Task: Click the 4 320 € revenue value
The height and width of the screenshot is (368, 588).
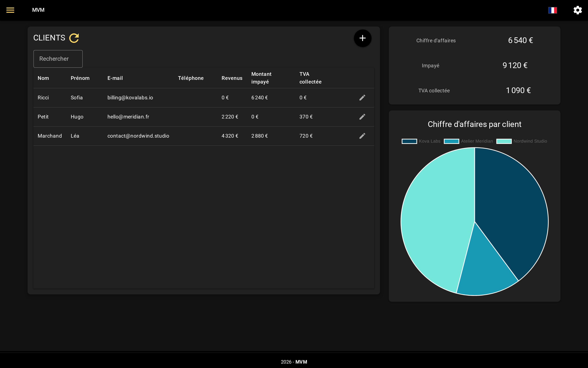Action: pyautogui.click(x=230, y=136)
